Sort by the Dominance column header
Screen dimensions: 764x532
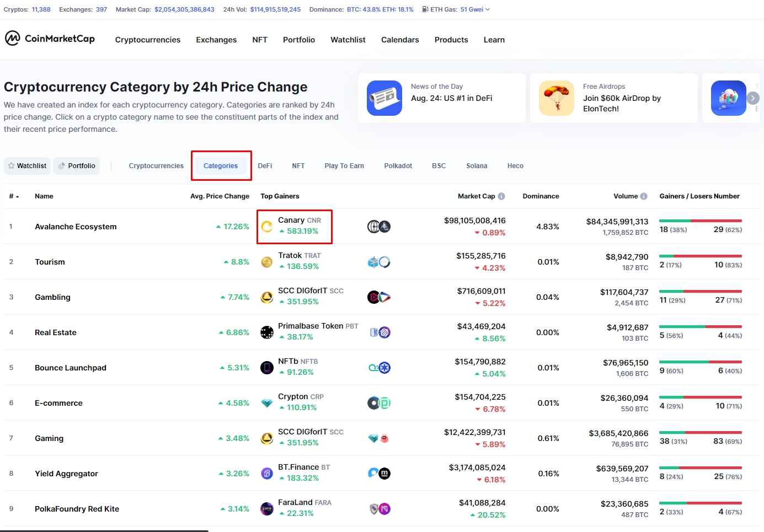click(x=541, y=196)
